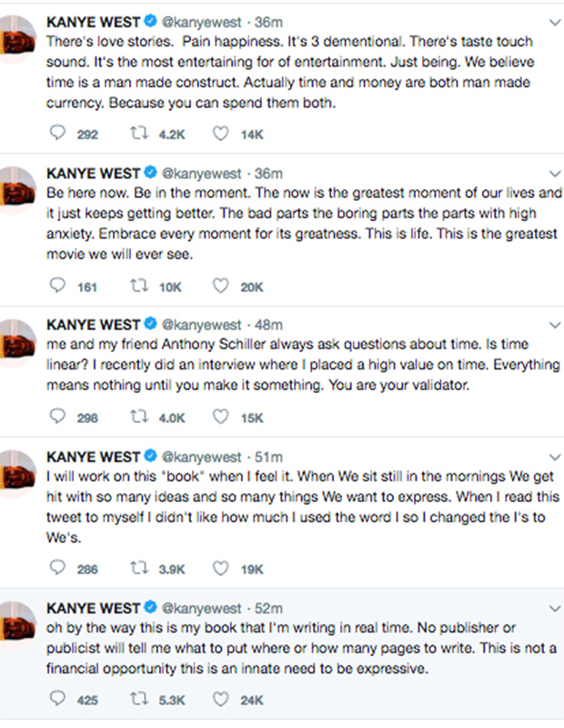Screen dimensions: 564x728
Task: Reply to the 'Be here now' tweet
Action: (x=59, y=286)
